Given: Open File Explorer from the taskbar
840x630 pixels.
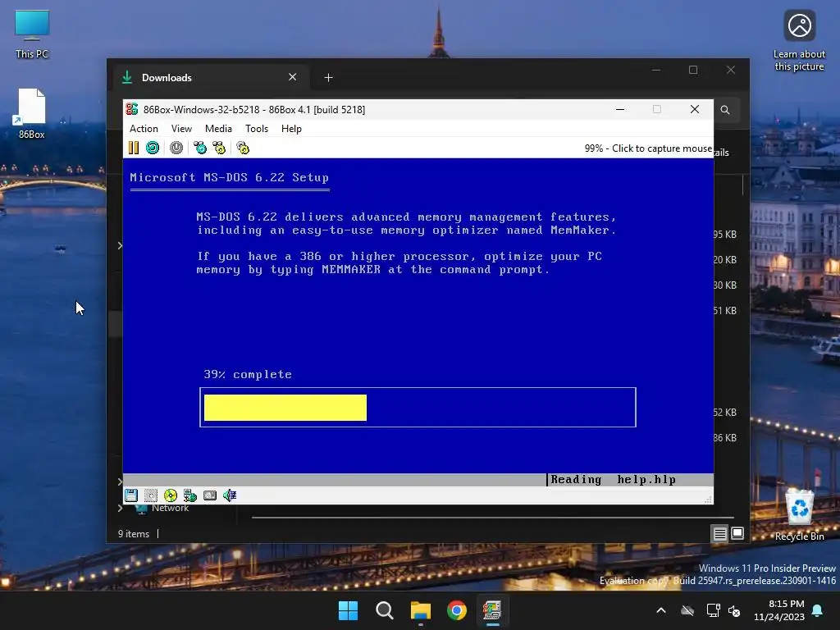Looking at the screenshot, I should click(x=421, y=610).
